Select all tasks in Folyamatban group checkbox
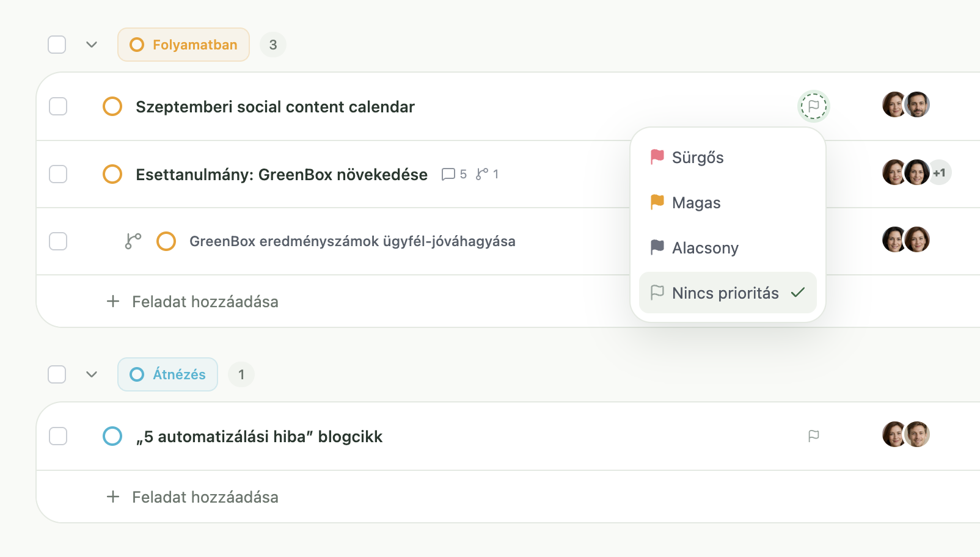The image size is (980, 557). (57, 45)
